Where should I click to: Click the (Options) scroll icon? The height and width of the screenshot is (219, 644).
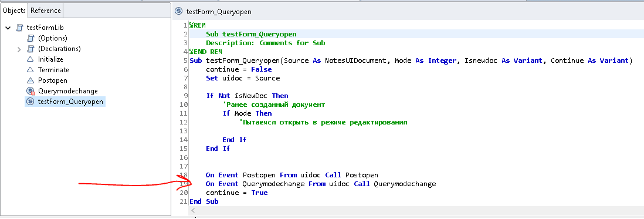click(x=30, y=38)
